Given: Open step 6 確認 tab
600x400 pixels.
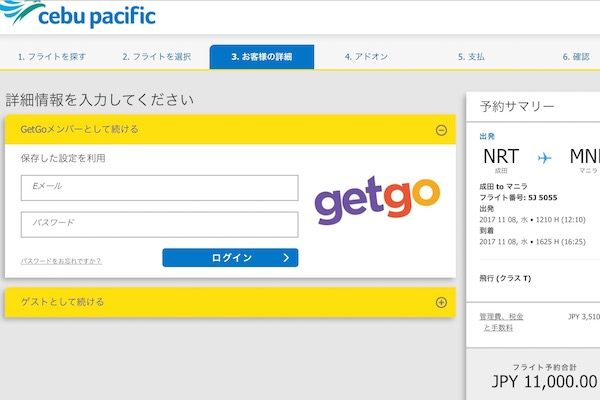Looking at the screenshot, I should click(x=576, y=57).
